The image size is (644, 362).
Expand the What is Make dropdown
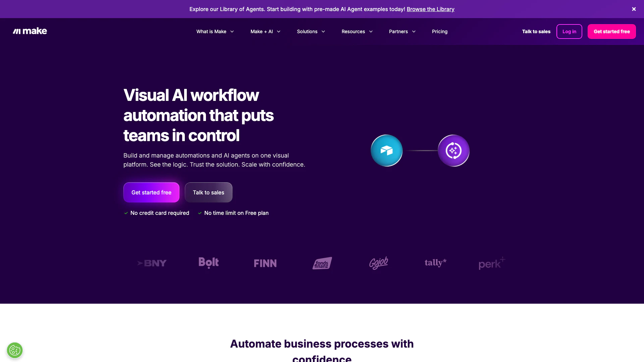click(215, 32)
